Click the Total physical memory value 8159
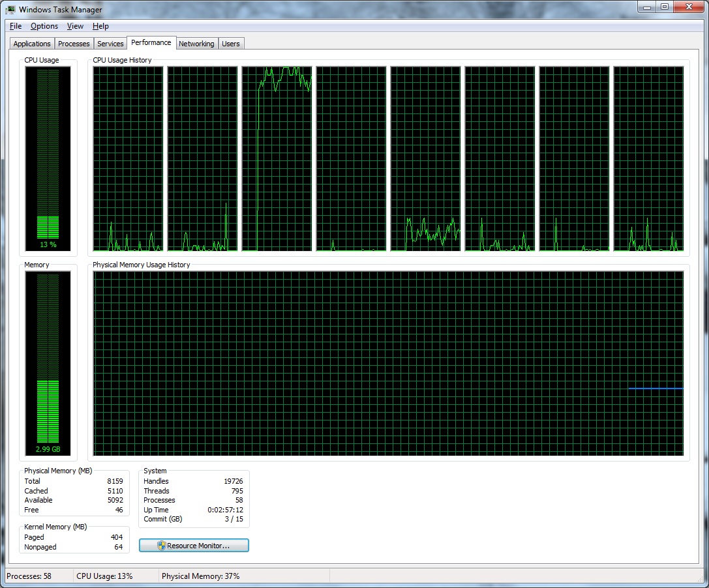The width and height of the screenshot is (709, 588). pos(115,481)
